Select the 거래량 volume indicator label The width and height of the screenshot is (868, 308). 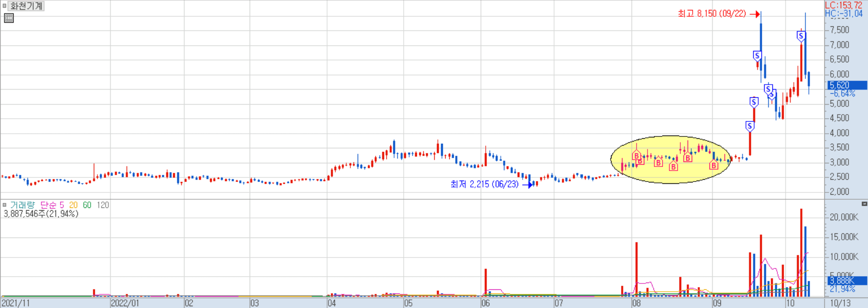click(22, 205)
